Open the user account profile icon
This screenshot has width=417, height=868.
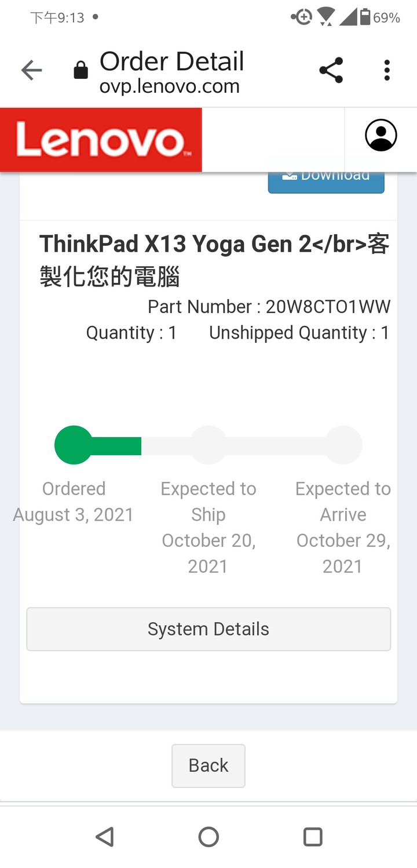[x=381, y=136]
